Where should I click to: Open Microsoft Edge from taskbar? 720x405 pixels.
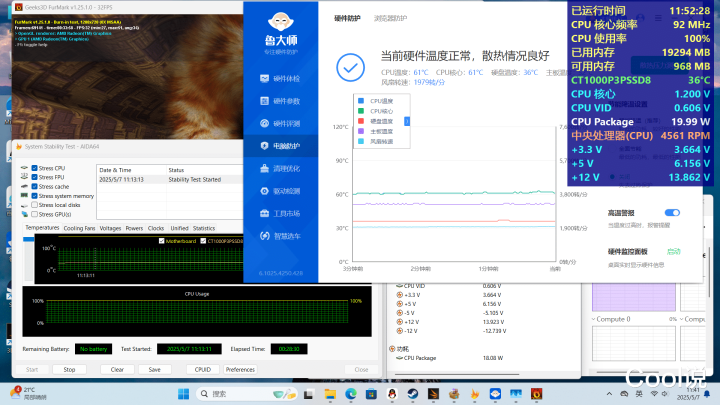click(351, 394)
